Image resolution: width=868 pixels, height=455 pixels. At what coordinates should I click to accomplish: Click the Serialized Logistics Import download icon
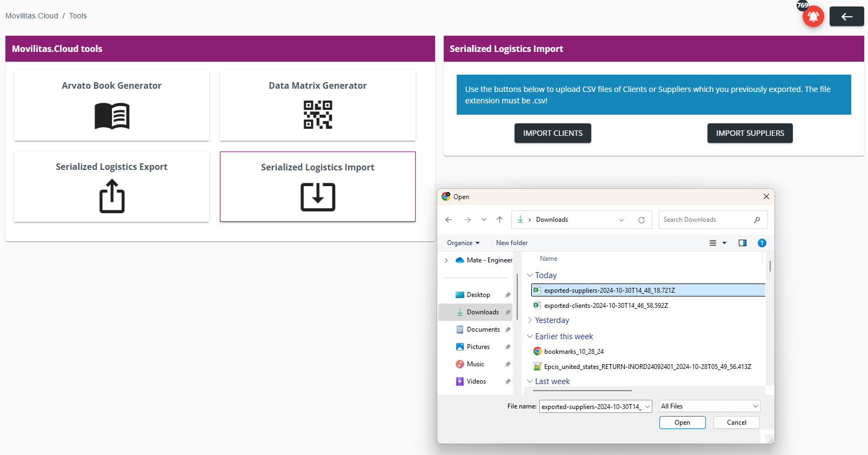tap(318, 197)
